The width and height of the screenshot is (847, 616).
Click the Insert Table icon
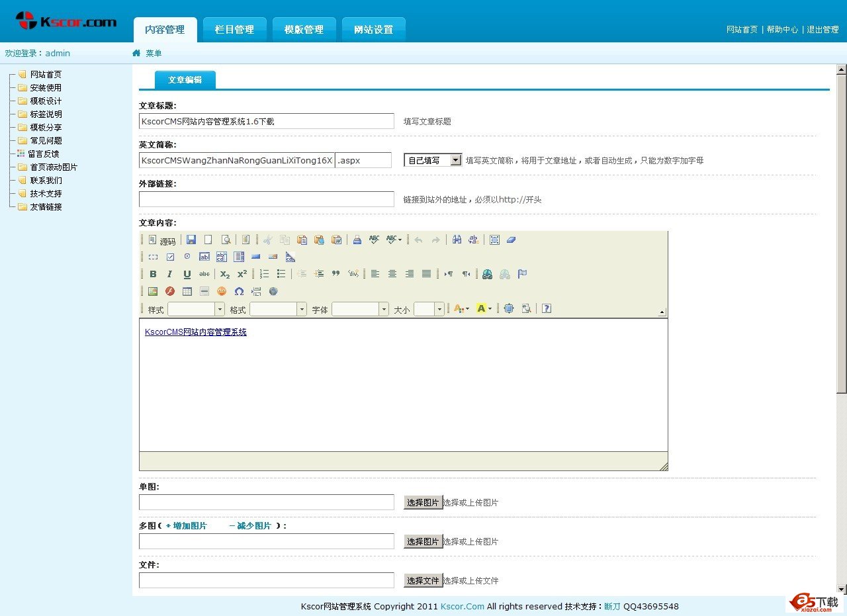[x=187, y=291]
